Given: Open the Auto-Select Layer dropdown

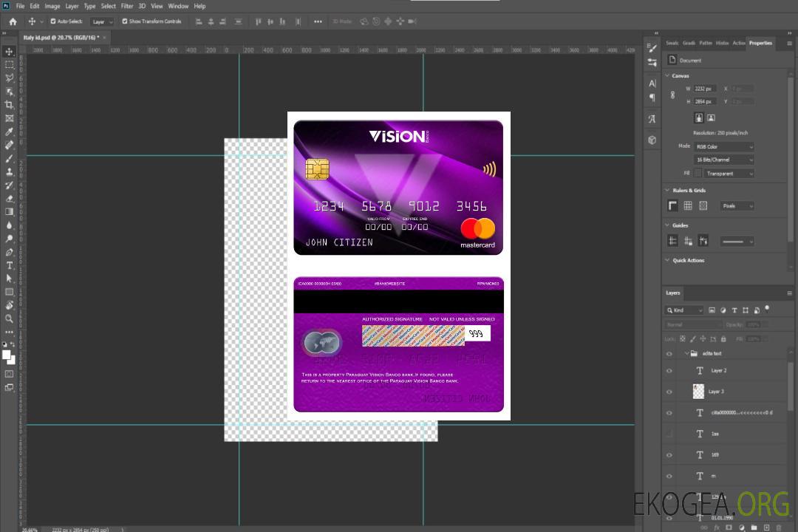Looking at the screenshot, I should (102, 21).
